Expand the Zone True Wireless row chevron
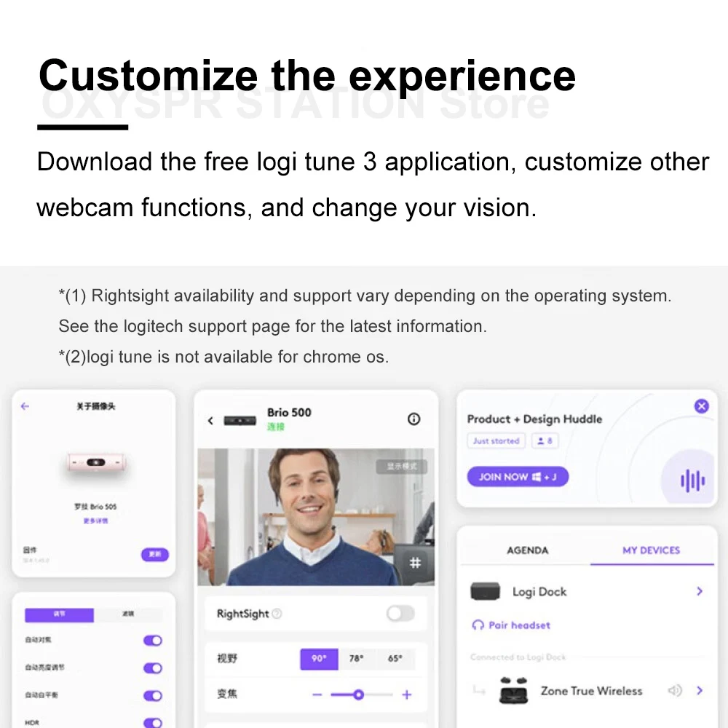The image size is (728, 728). click(x=700, y=690)
